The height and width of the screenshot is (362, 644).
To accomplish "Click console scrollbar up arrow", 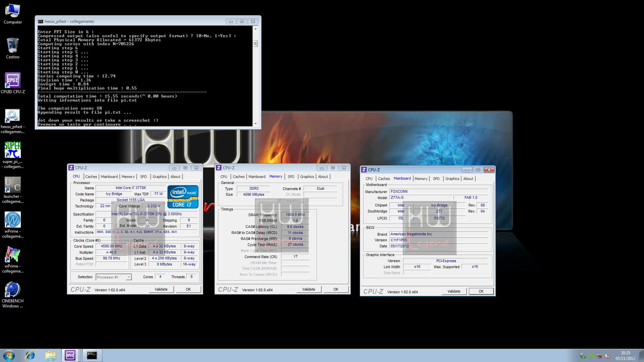I will pyautogui.click(x=256, y=29).
